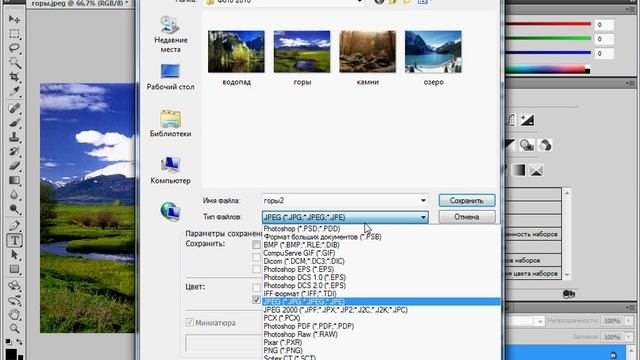Open the Color panel options menu
This screenshot has height=360, width=640.
click(x=631, y=10)
